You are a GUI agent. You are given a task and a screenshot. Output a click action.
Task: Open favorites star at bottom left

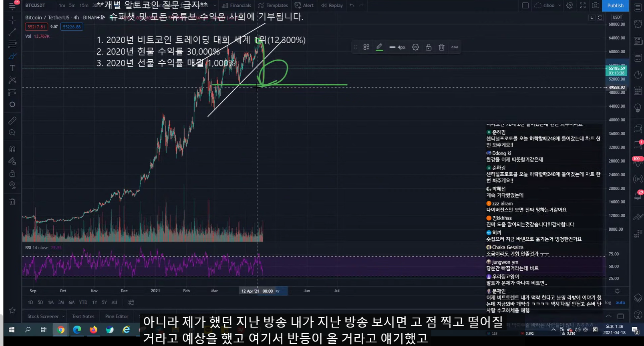[12, 310]
